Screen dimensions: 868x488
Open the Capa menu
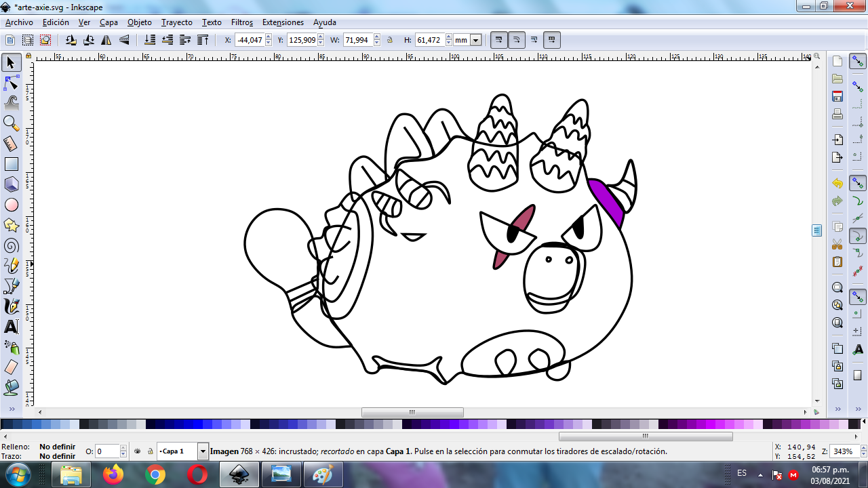pyautogui.click(x=108, y=22)
